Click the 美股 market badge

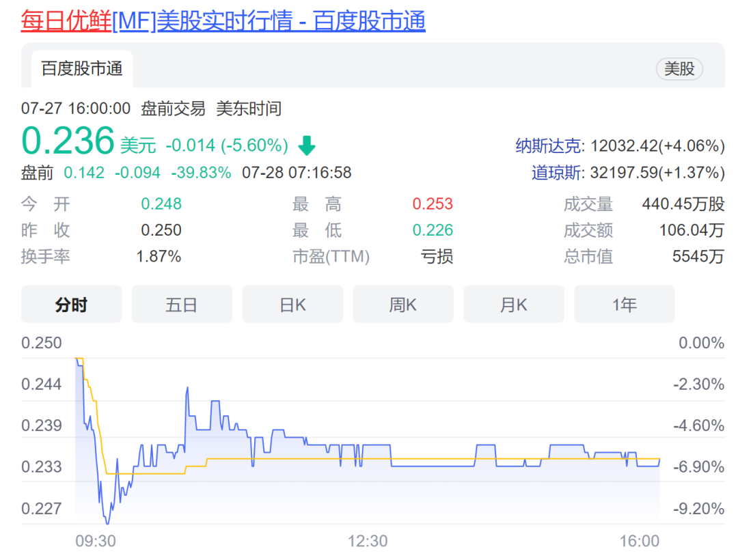pos(679,69)
